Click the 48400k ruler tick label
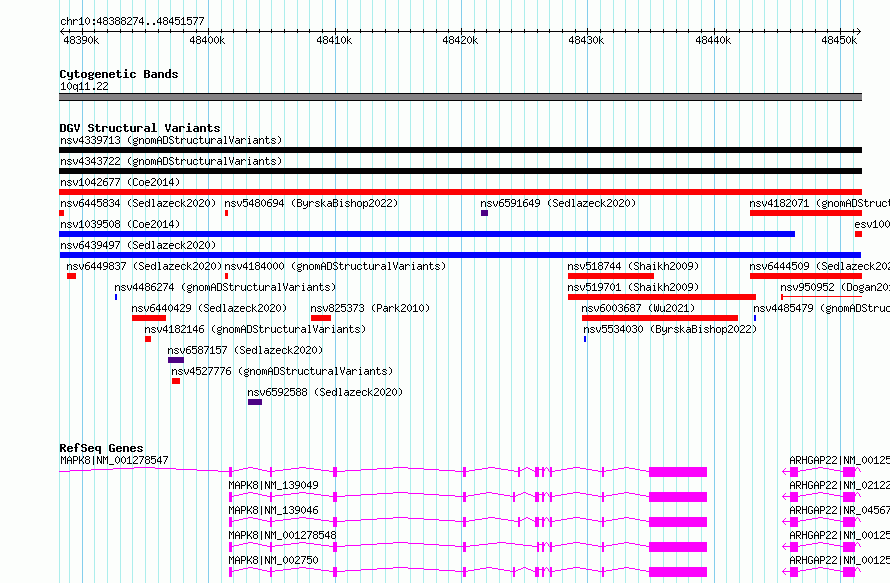Image resolution: width=890 pixels, height=583 pixels. 207,40
